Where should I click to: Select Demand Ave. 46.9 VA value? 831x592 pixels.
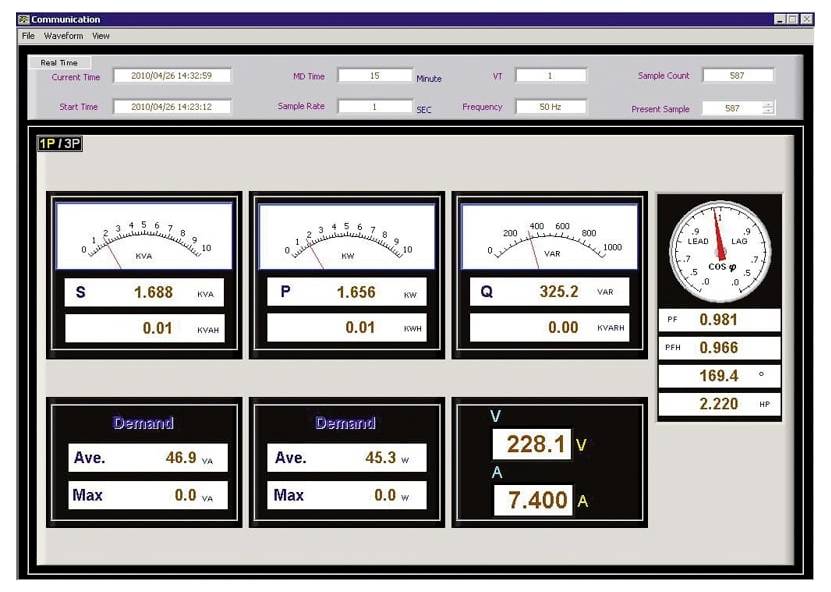click(148, 458)
